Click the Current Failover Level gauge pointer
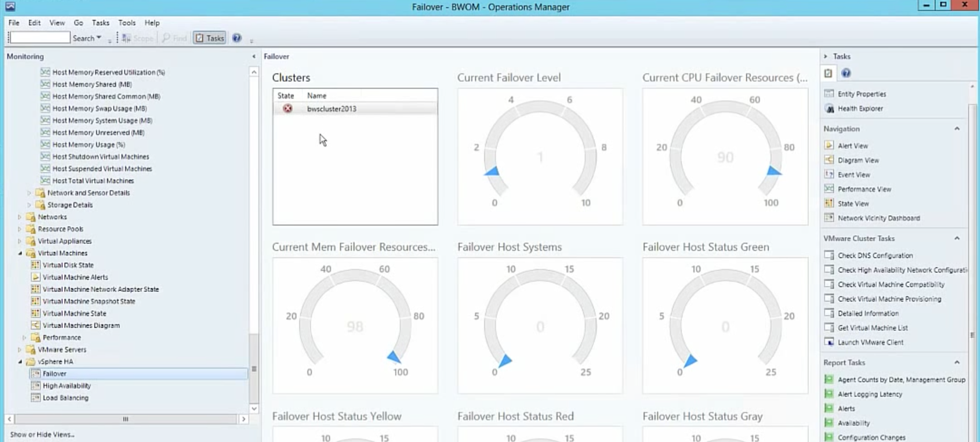This screenshot has width=980, height=442. click(492, 171)
